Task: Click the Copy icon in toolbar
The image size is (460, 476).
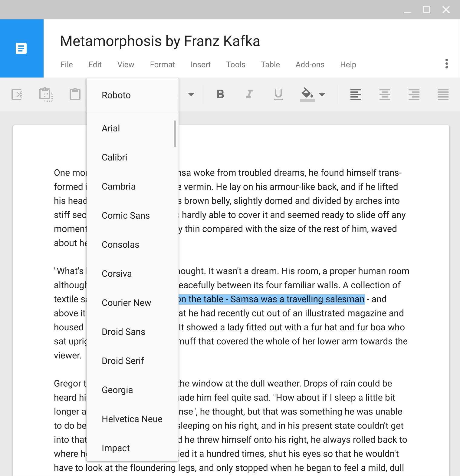Action: (46, 94)
